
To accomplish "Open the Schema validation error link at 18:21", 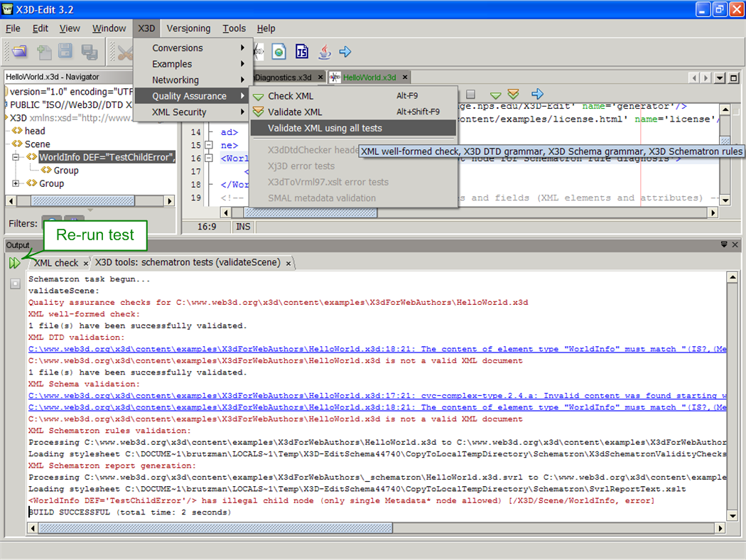I will [377, 407].
